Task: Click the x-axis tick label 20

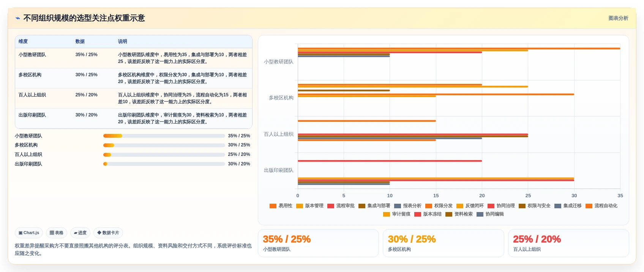Action: tap(482, 196)
